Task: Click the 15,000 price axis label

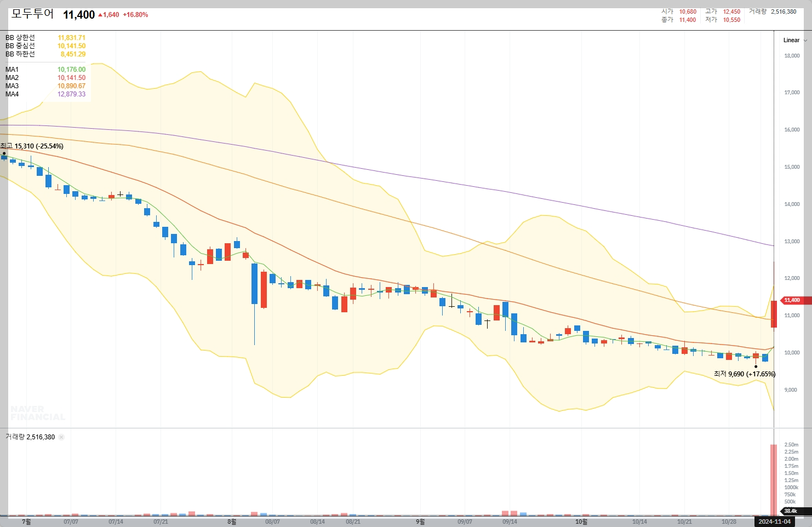Action: click(x=792, y=167)
